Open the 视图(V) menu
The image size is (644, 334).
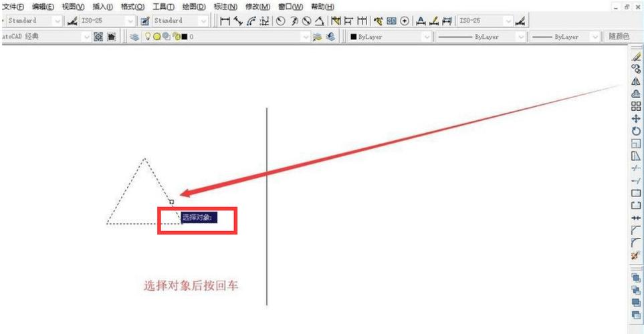[73, 7]
